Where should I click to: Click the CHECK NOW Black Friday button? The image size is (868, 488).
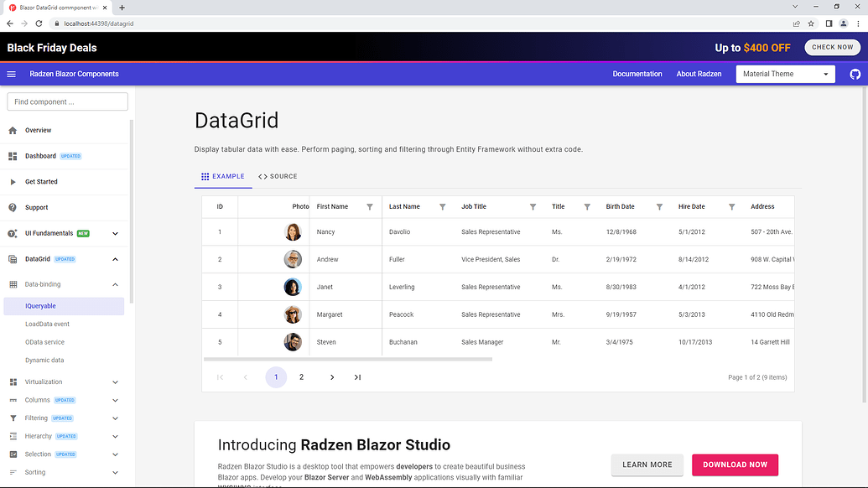coord(831,47)
